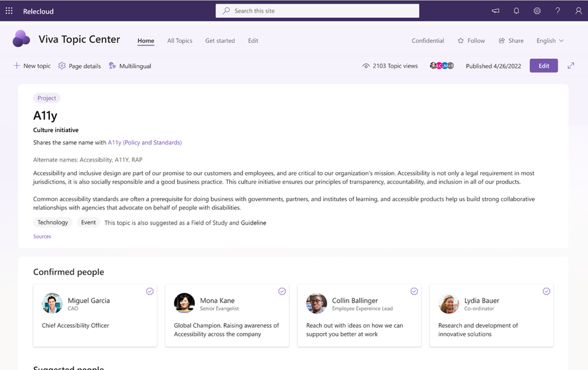Open the All Topics tab

point(180,41)
